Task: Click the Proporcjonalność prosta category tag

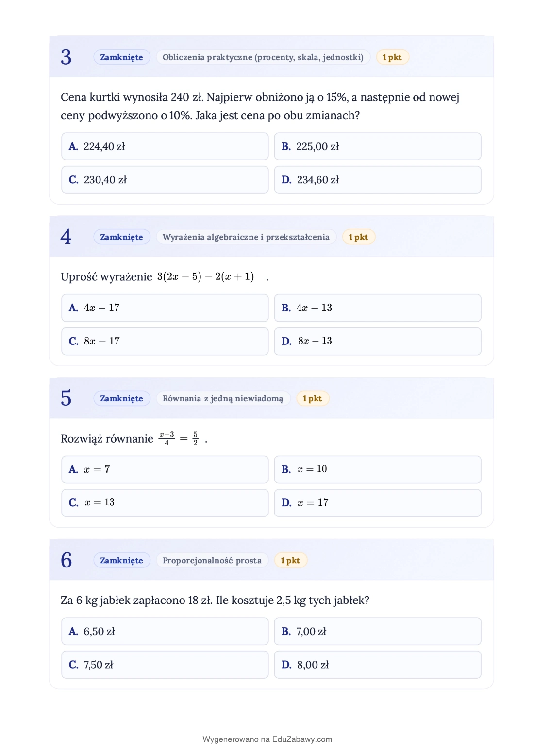Action: pyautogui.click(x=212, y=560)
